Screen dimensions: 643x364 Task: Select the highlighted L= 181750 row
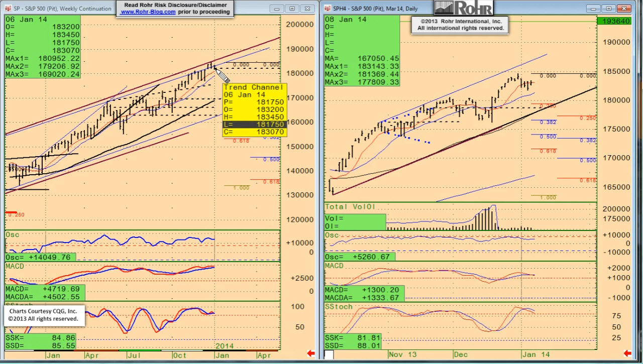point(255,125)
